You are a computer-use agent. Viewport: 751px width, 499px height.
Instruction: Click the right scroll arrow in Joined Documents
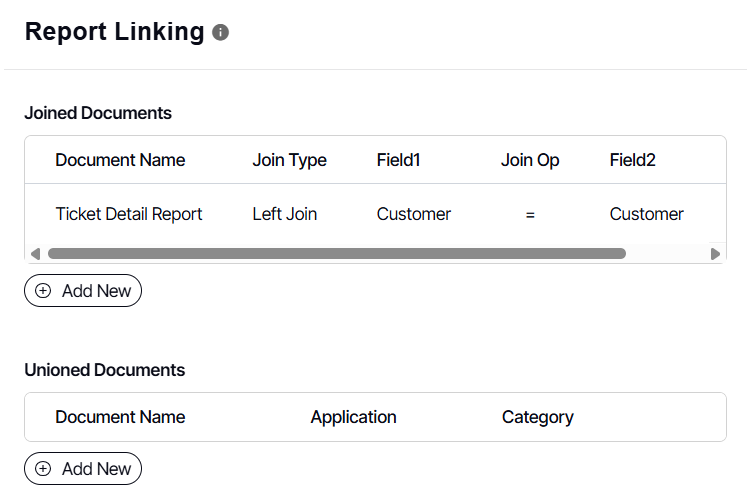coord(715,254)
